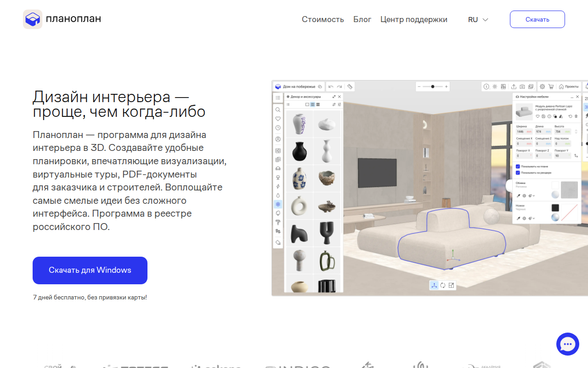The width and height of the screenshot is (588, 368).
Task: Expand the Обивка material dropdown arrow
Action: click(x=534, y=195)
